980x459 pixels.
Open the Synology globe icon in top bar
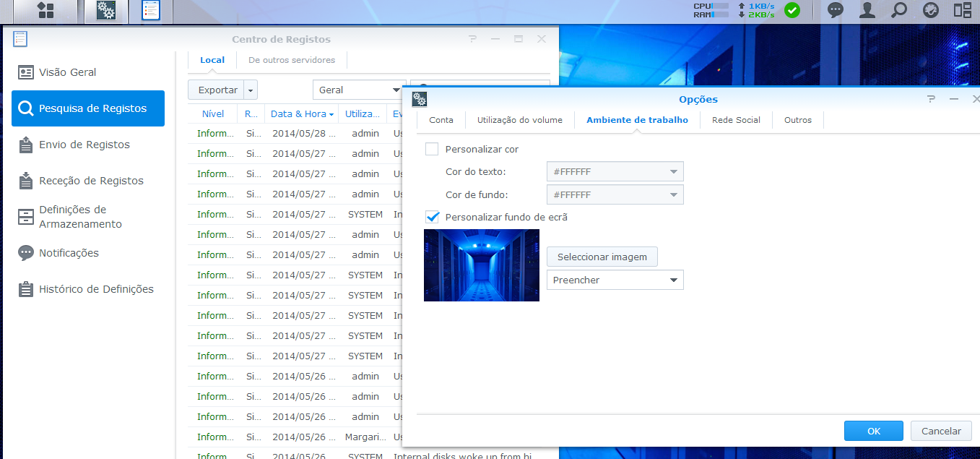[x=931, y=10]
